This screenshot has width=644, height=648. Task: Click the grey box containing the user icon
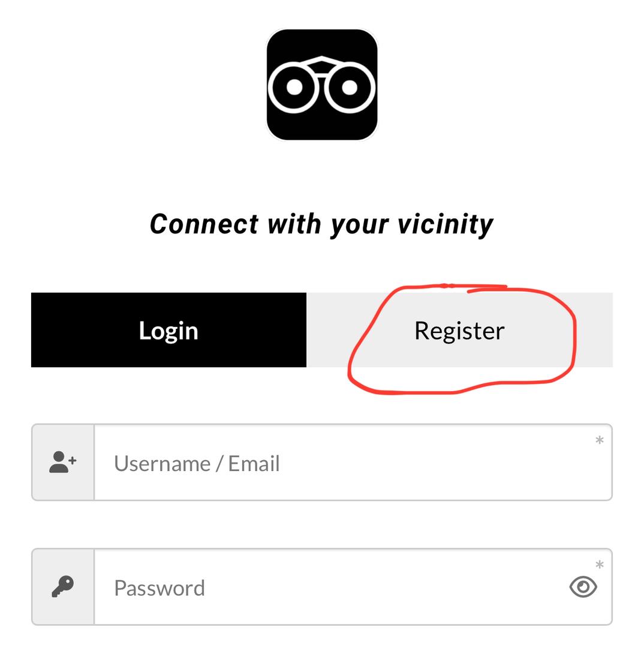63,463
